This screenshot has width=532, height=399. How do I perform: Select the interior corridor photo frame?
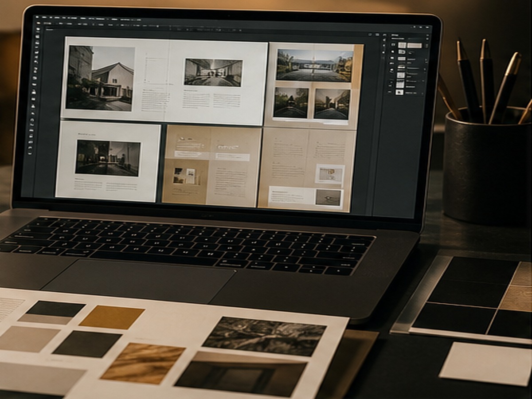point(213,72)
